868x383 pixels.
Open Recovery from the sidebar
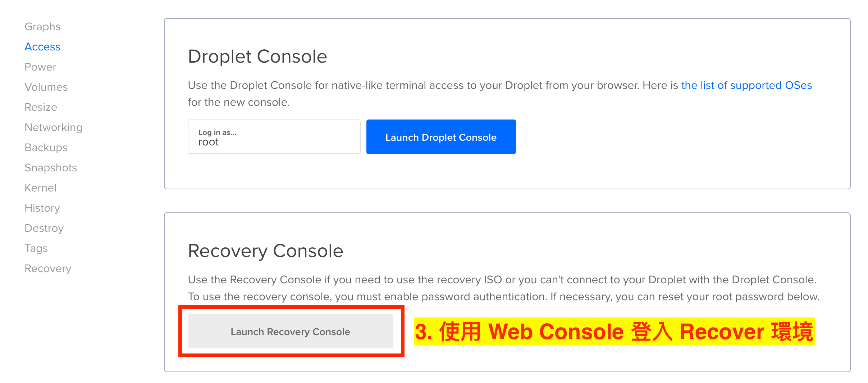(48, 269)
